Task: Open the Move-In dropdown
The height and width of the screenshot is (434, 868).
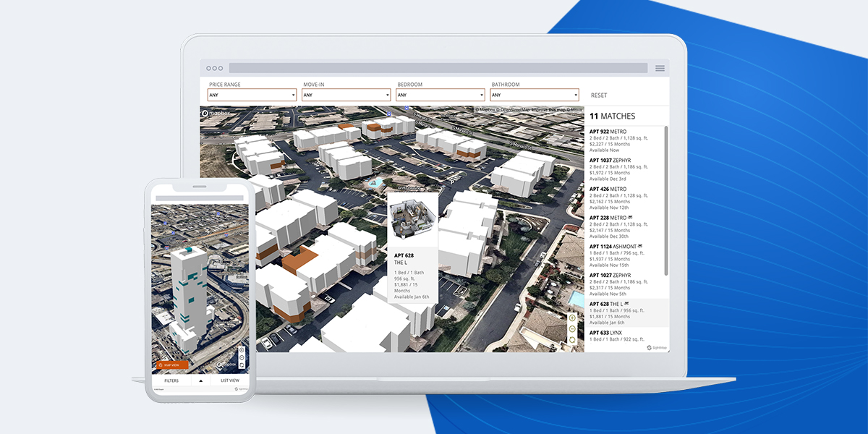Action: (x=346, y=95)
